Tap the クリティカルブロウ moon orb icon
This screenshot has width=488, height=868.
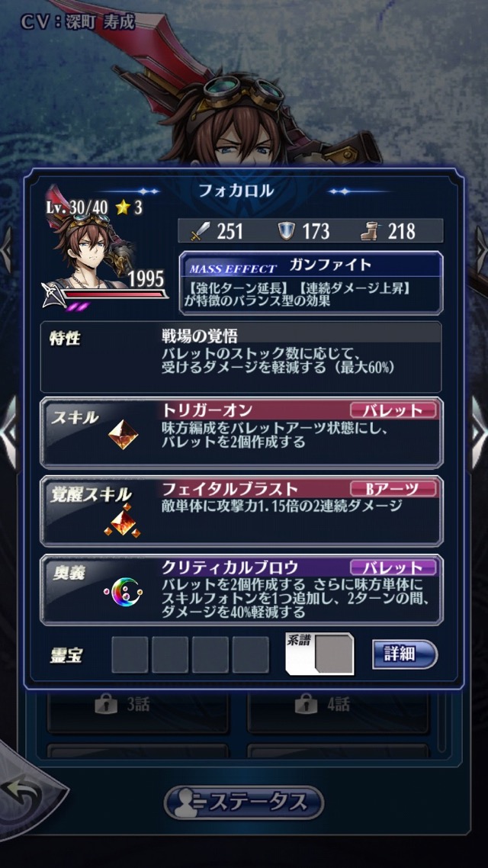[123, 593]
